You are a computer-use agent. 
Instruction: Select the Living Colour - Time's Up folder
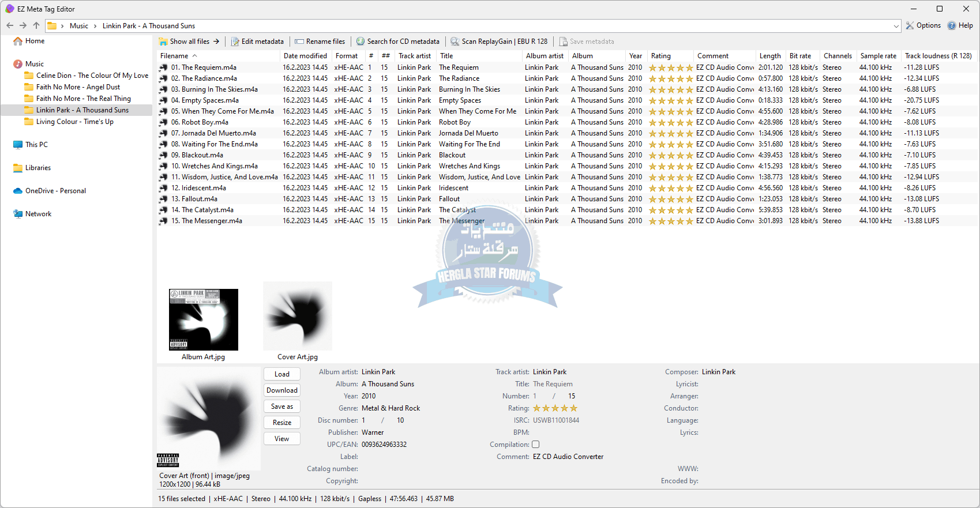74,122
